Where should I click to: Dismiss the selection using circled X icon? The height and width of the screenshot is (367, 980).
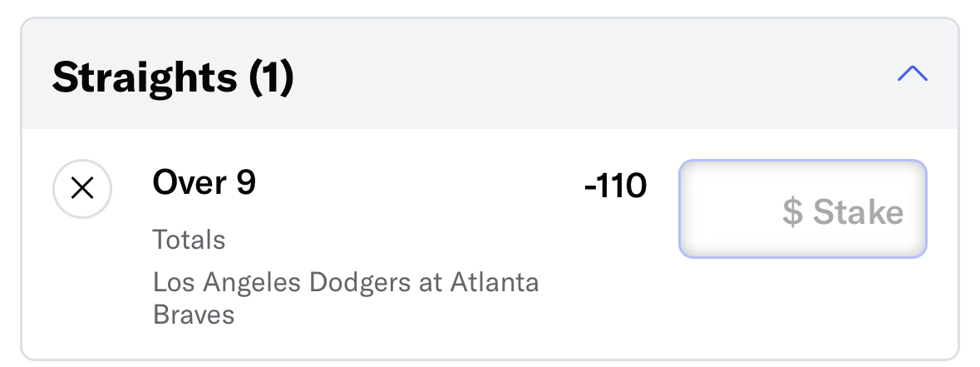click(82, 188)
